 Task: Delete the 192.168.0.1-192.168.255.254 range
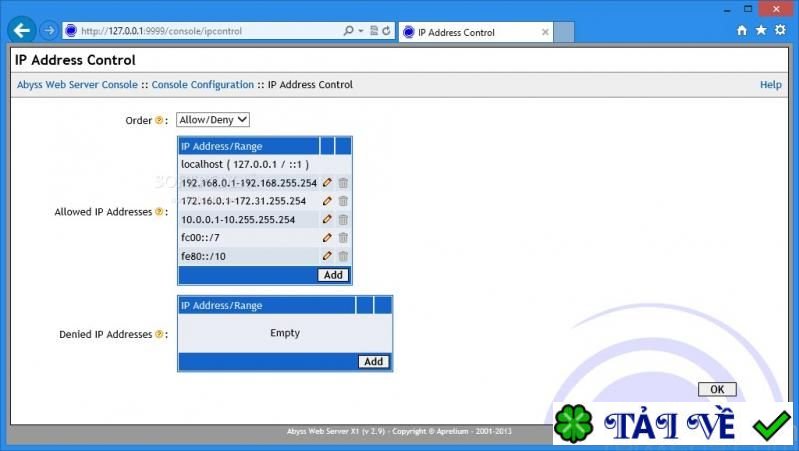[343, 182]
